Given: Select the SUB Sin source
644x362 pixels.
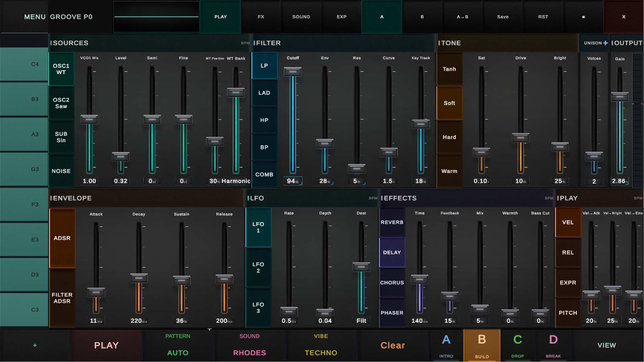Looking at the screenshot, I should 61,137.
